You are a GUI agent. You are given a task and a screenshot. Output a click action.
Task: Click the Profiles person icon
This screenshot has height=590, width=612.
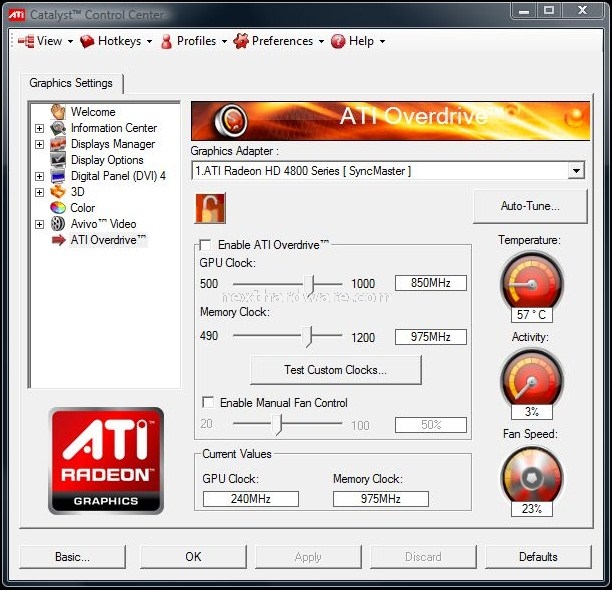point(166,41)
